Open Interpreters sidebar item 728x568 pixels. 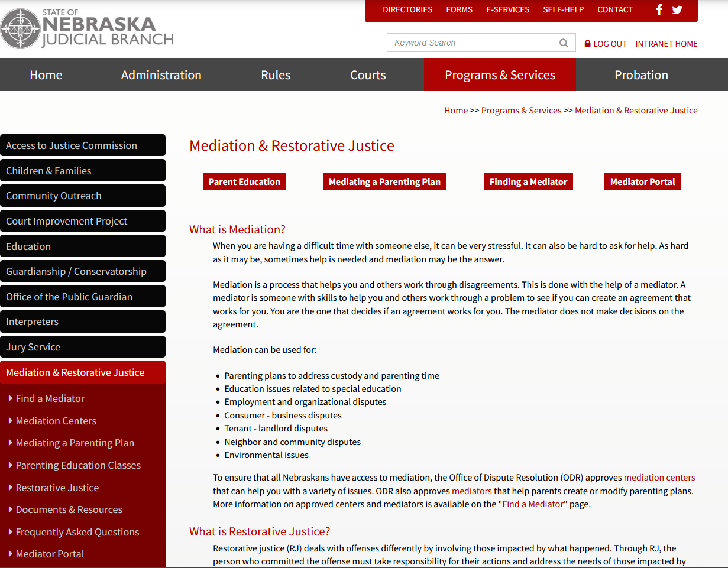tap(83, 322)
